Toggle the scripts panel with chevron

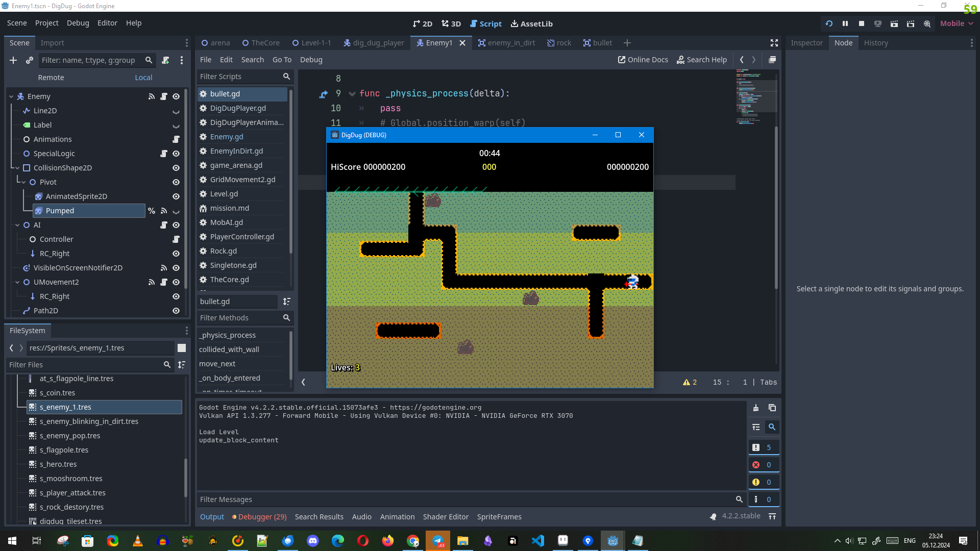(x=303, y=382)
